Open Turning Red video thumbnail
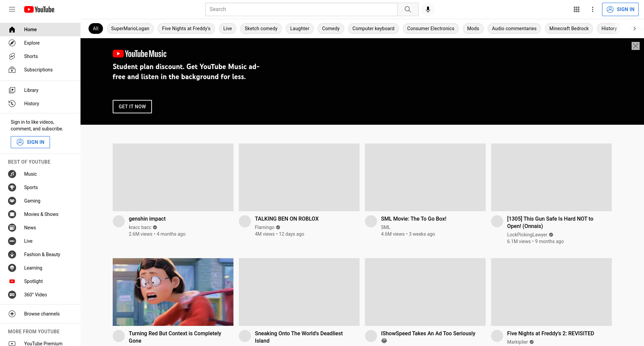This screenshot has height=346, width=644. pyautogui.click(x=173, y=292)
